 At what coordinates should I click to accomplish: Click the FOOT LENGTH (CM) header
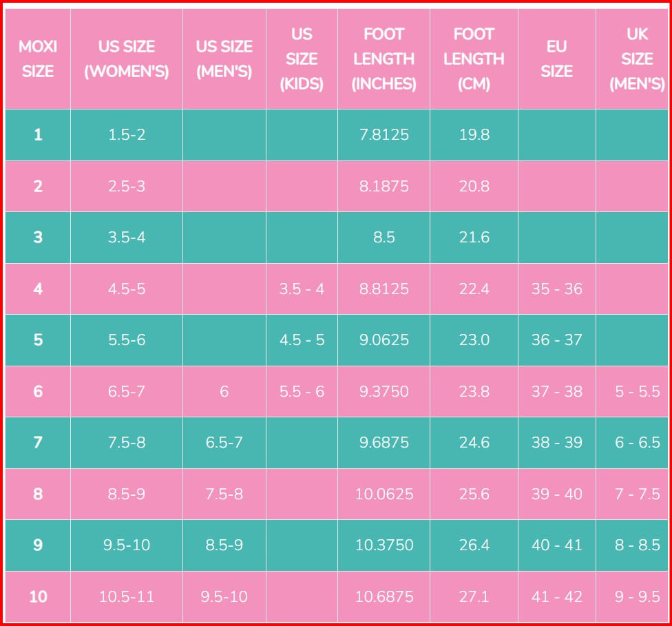[474, 59]
